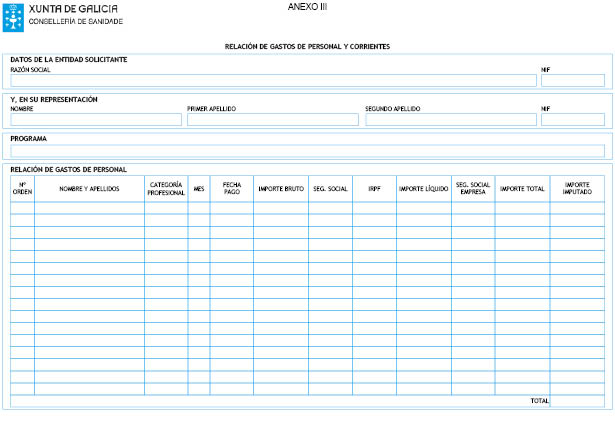Select the Mes column header

199,188
